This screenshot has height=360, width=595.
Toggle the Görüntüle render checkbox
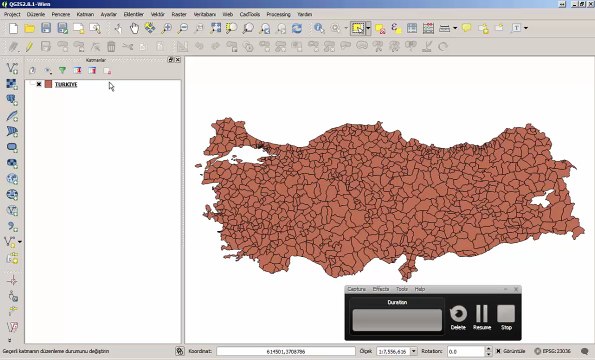click(x=499, y=351)
